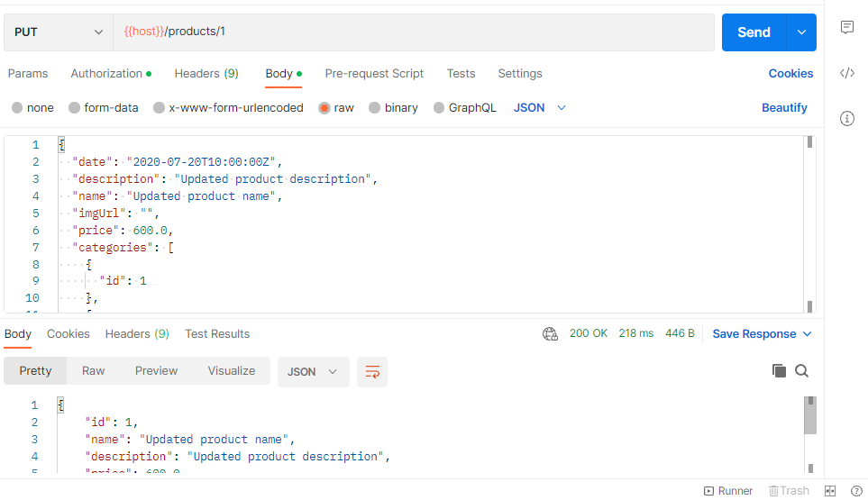Open the request Body tab
Viewport: 868px width, 500px height.
tap(283, 74)
